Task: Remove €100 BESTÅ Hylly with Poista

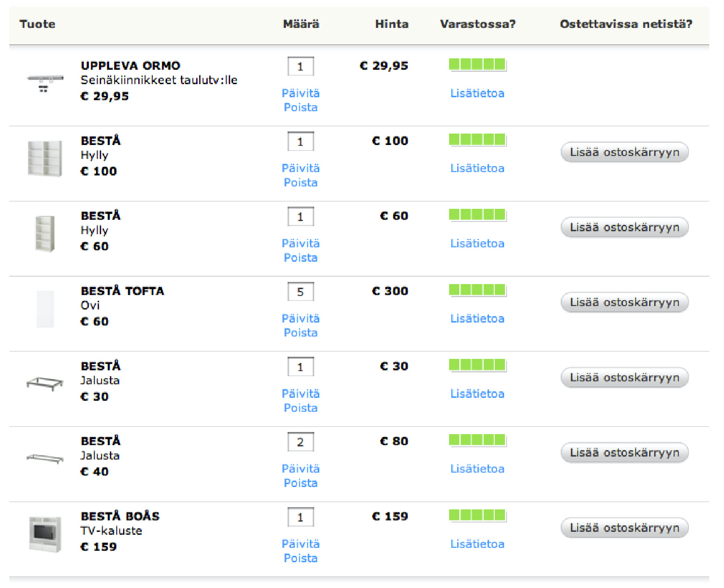Action: click(301, 183)
